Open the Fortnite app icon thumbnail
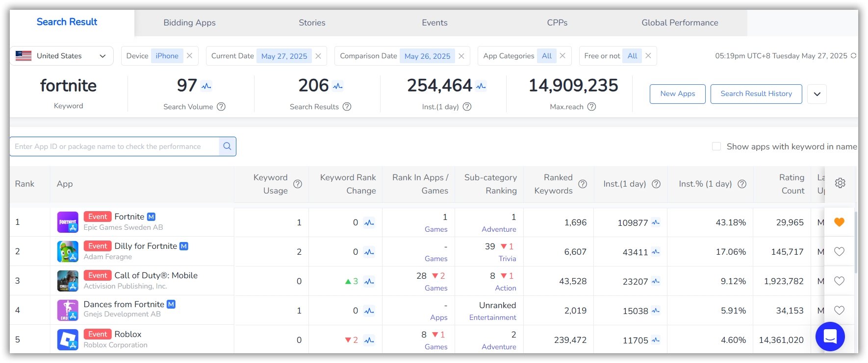 coord(68,222)
